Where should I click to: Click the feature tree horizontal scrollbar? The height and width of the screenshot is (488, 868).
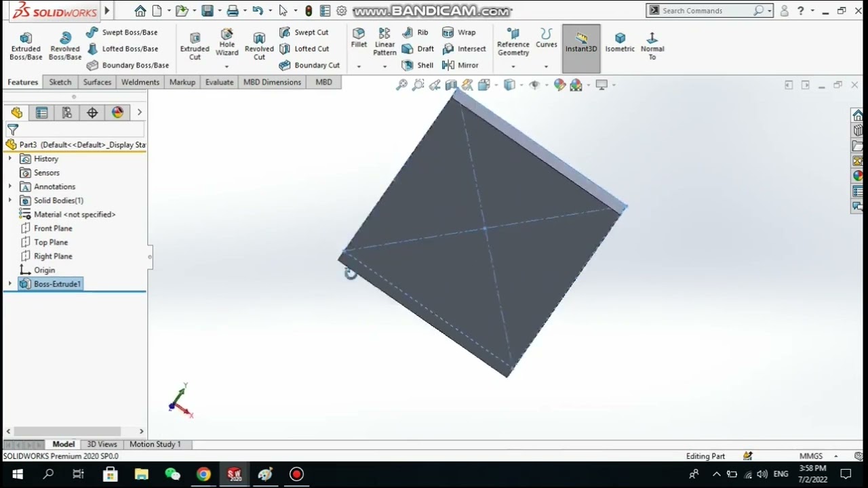click(67, 431)
